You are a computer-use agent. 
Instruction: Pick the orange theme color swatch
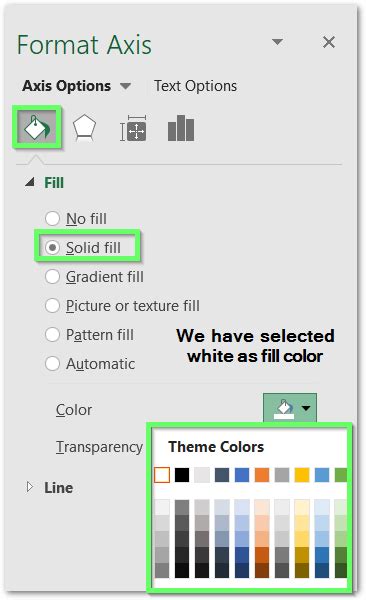(262, 475)
